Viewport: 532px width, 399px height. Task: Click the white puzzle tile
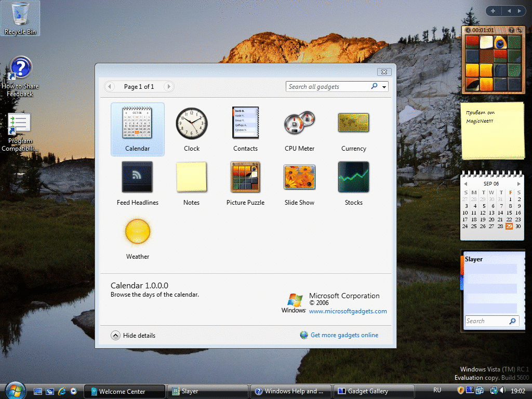click(486, 43)
